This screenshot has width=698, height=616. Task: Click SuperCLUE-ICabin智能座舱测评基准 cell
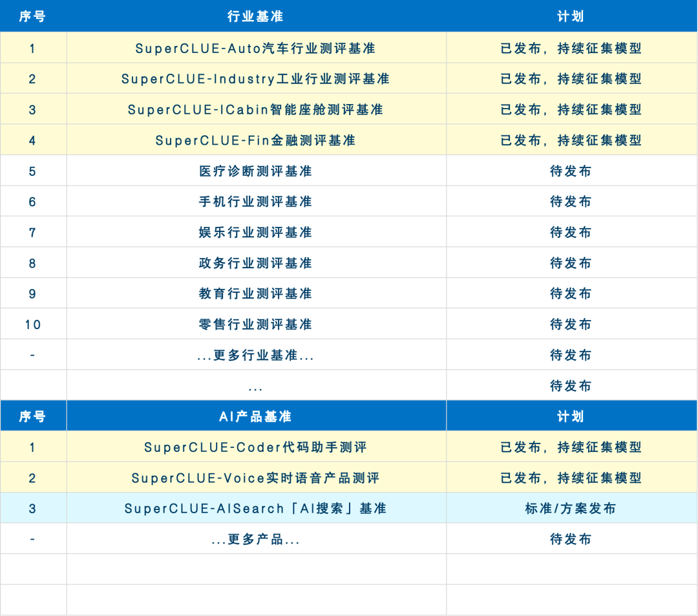[255, 109]
